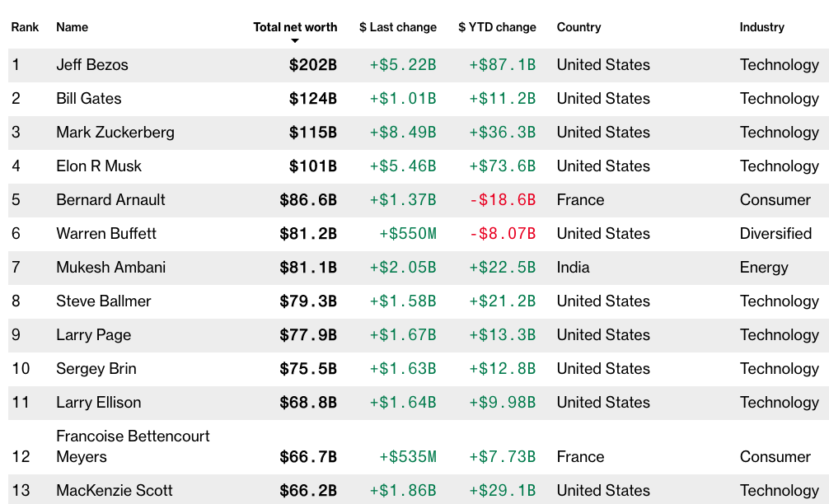The height and width of the screenshot is (504, 829).
Task: Click Bernard Arnault's red -$18.6B YTD value
Action: pyautogui.click(x=502, y=200)
